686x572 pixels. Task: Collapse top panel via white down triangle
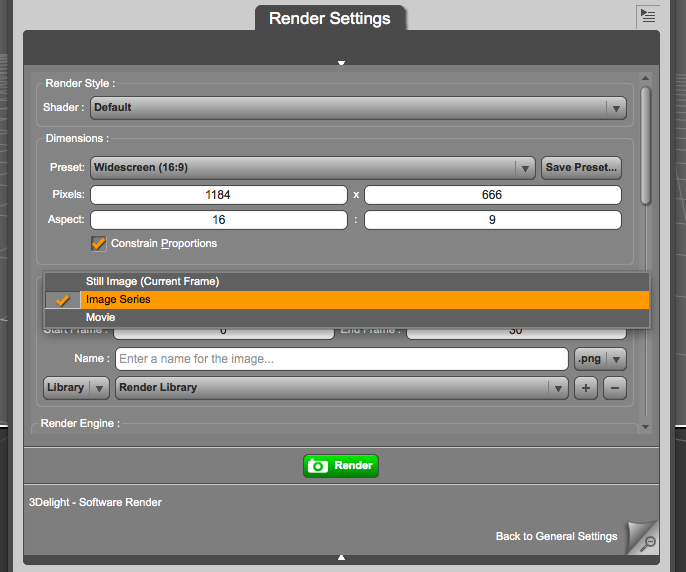pyautogui.click(x=341, y=63)
